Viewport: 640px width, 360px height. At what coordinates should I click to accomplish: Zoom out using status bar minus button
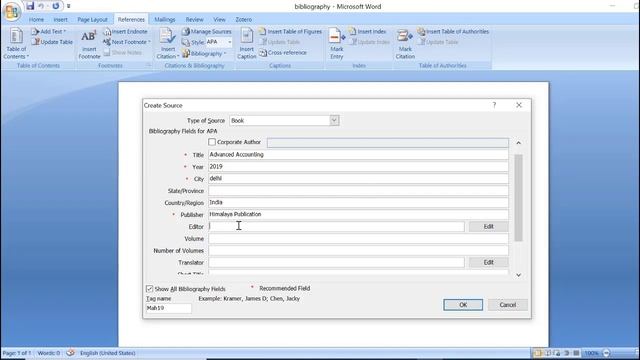(x=606, y=353)
